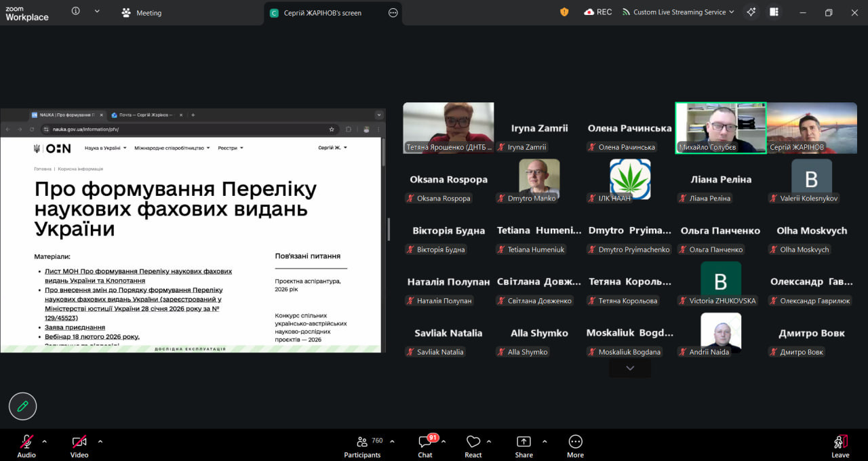Expand video options arrow next to Video

[100, 441]
